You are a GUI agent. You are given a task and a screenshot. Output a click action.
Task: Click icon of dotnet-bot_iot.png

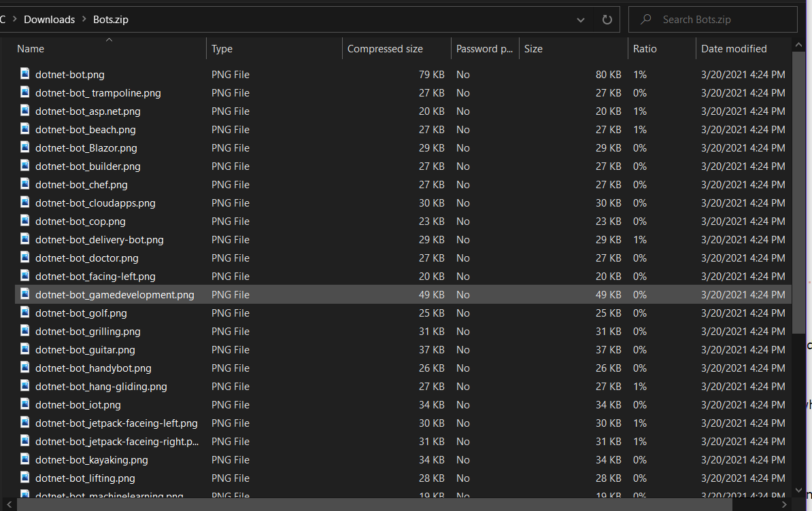pos(25,404)
